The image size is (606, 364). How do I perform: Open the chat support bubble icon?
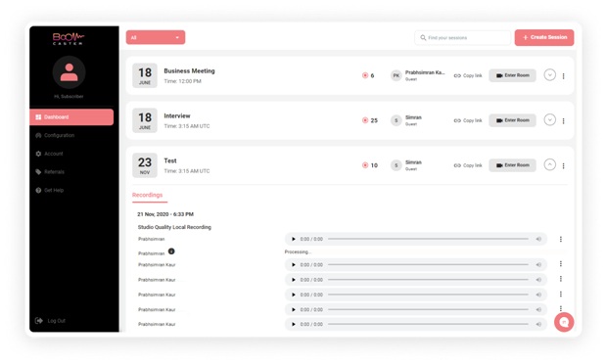564,322
